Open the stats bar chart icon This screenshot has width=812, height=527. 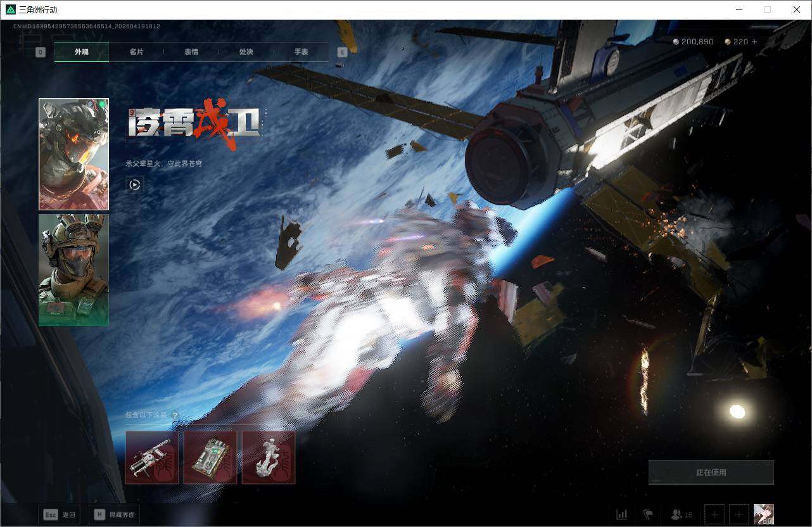621,514
